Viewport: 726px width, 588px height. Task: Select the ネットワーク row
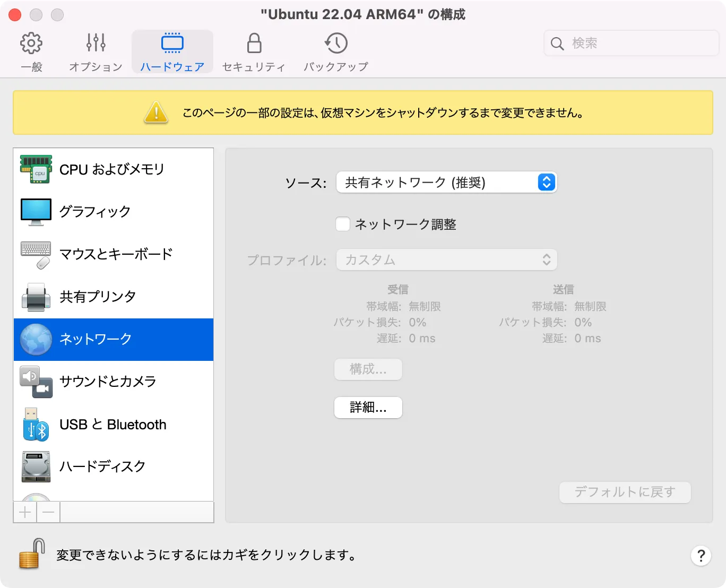coord(114,340)
